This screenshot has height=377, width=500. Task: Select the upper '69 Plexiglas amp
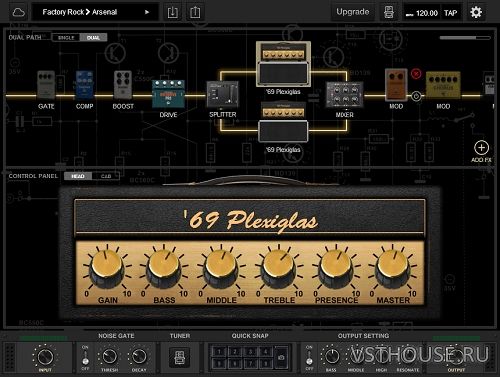click(283, 64)
